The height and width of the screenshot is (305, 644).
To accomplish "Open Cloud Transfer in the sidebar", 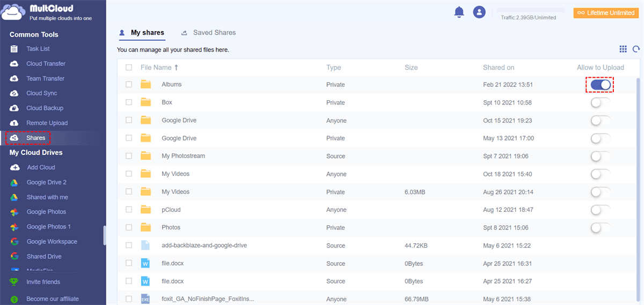I will (46, 64).
